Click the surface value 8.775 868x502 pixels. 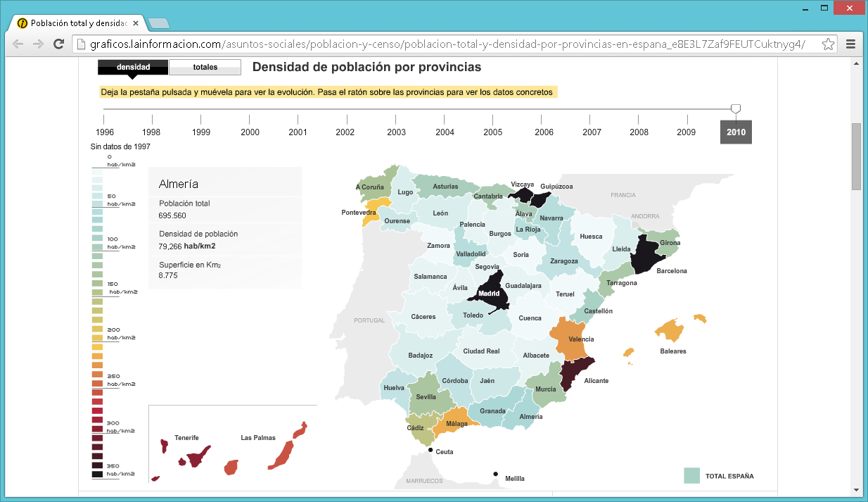click(168, 275)
